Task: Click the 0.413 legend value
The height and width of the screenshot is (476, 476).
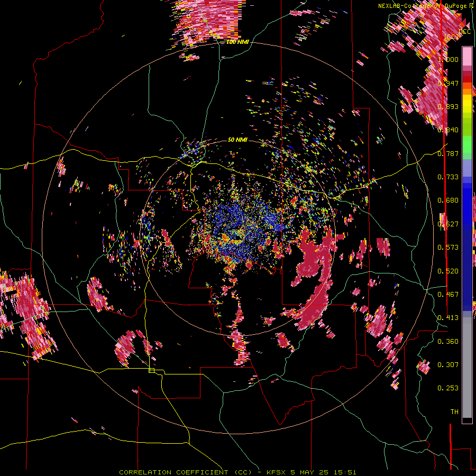Action: (448, 318)
